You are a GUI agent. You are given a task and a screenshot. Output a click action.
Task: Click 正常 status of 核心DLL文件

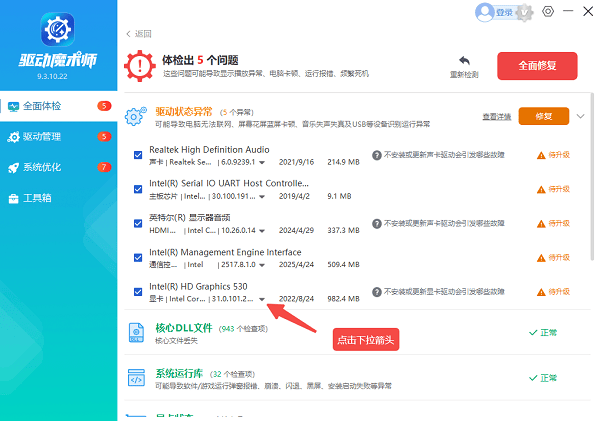pyautogui.click(x=543, y=333)
